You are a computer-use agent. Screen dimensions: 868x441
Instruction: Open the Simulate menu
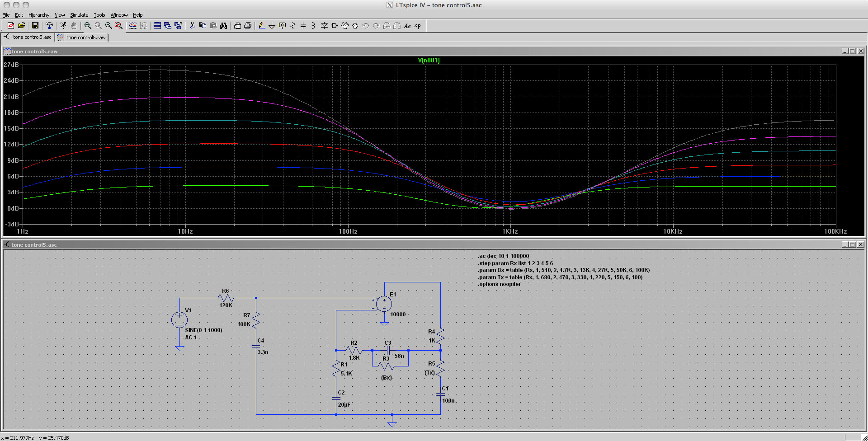(x=79, y=15)
